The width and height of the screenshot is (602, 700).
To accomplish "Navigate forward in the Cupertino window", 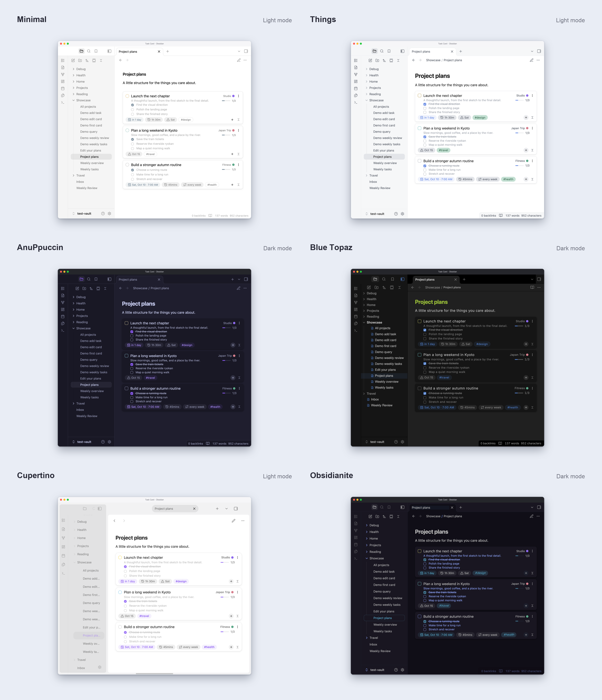I will [x=124, y=521].
